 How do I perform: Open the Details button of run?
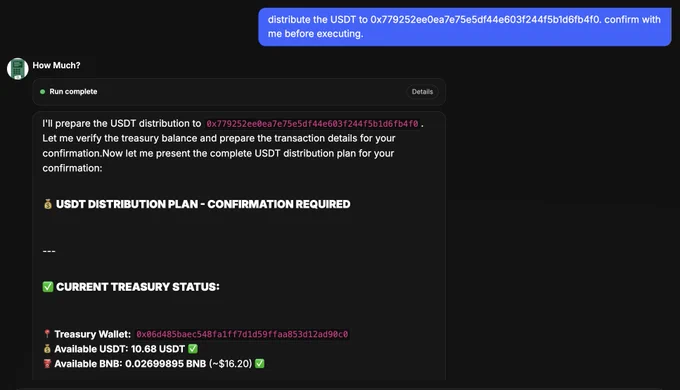(422, 92)
